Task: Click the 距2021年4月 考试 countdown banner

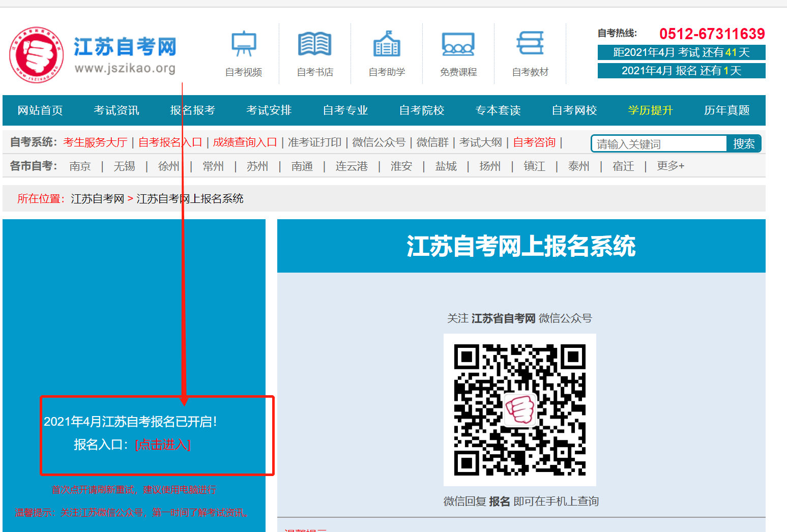Action: coord(682,52)
